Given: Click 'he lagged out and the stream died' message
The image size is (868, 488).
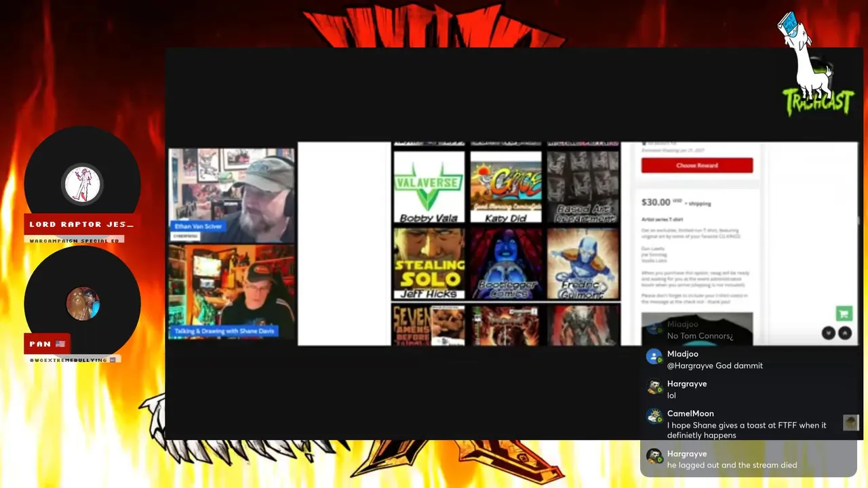Looking at the screenshot, I should pyautogui.click(x=732, y=465).
